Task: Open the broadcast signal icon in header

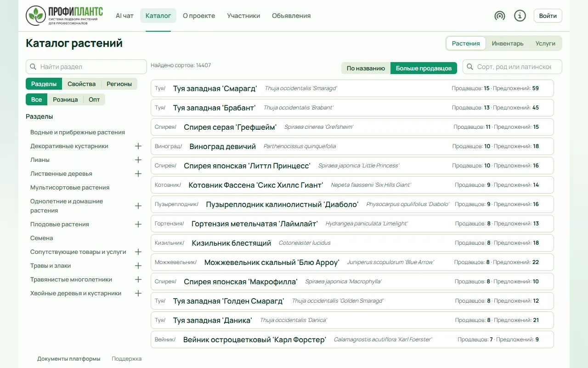Action: click(500, 16)
